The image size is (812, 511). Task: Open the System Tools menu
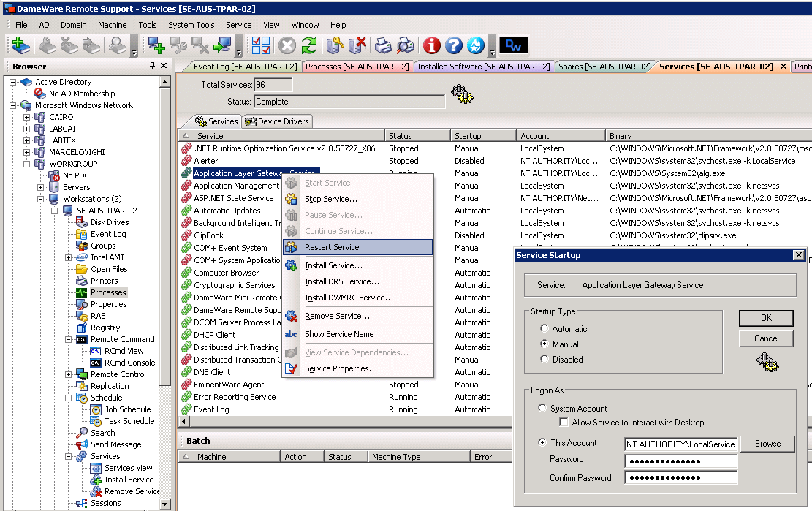coord(191,25)
